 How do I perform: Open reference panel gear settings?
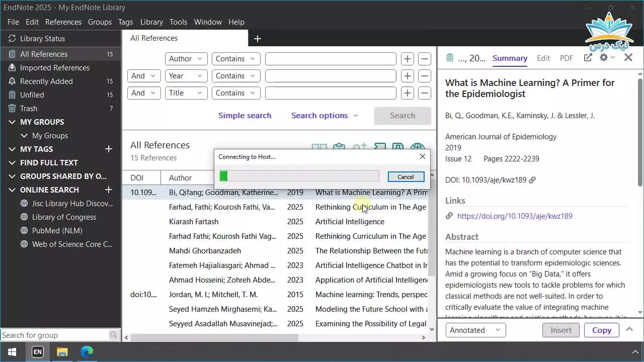coord(604,58)
